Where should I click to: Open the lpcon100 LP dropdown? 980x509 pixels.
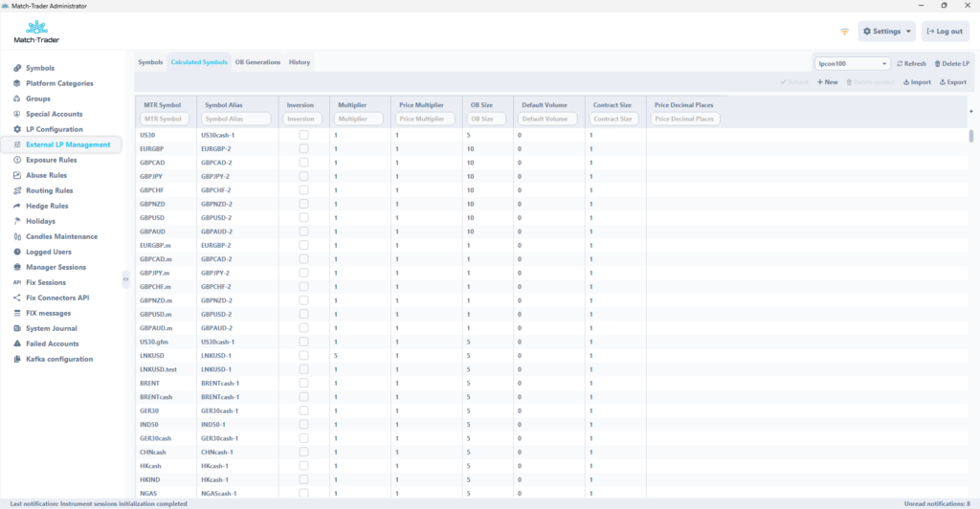[852, 63]
